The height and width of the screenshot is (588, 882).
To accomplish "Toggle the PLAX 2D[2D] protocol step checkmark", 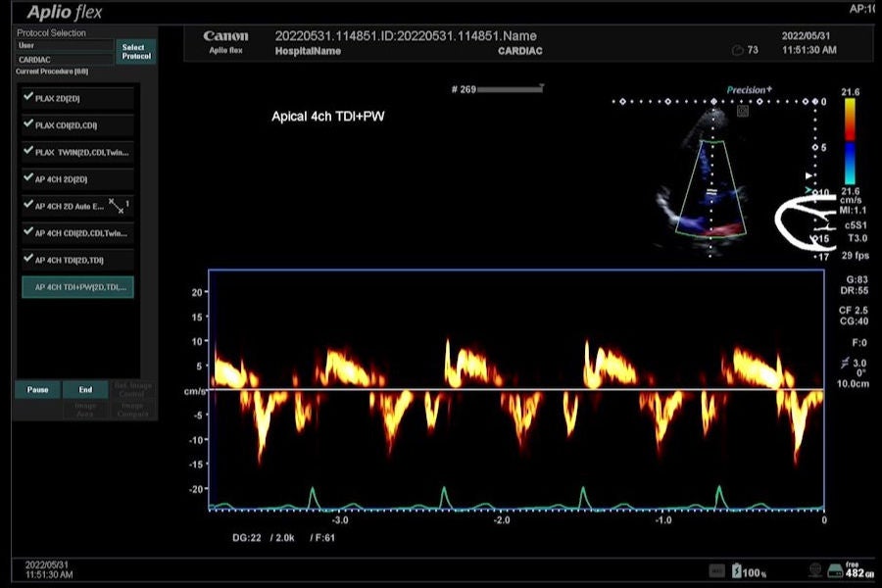I will (28, 97).
